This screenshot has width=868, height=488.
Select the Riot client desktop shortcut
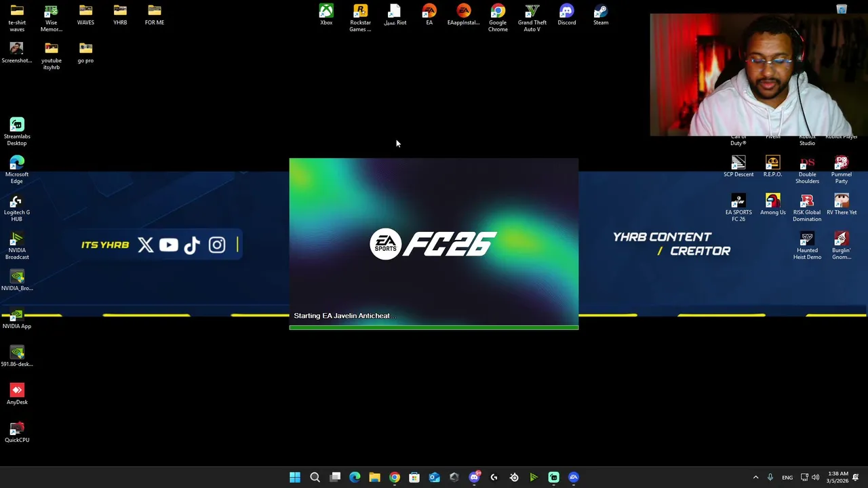click(395, 15)
